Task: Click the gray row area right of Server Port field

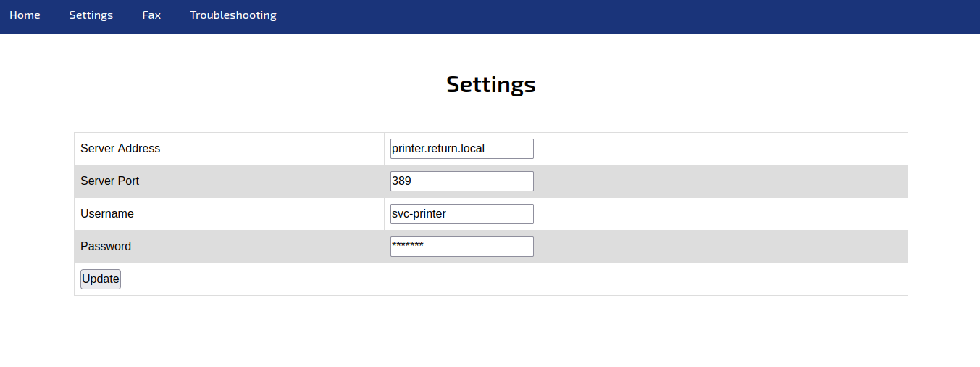Action: coord(721,181)
